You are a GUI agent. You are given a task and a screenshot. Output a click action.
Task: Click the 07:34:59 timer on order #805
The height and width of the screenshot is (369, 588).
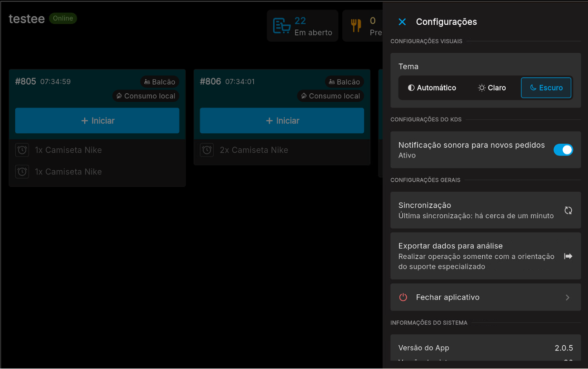click(55, 82)
